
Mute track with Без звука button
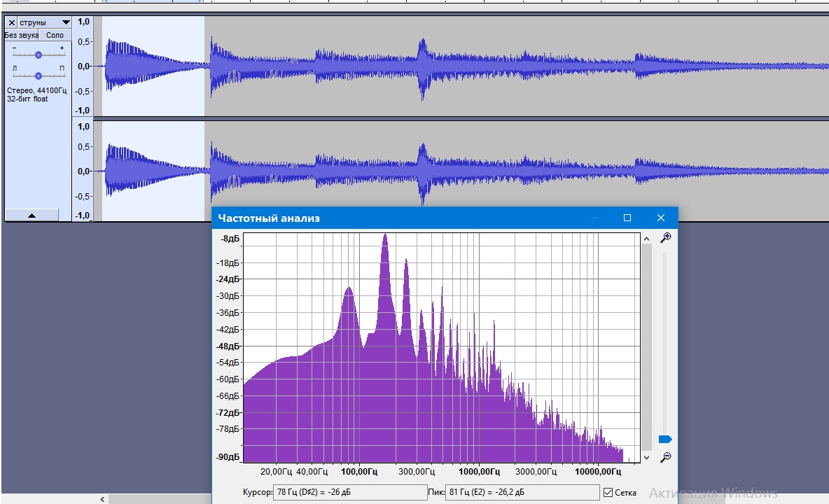click(x=21, y=36)
